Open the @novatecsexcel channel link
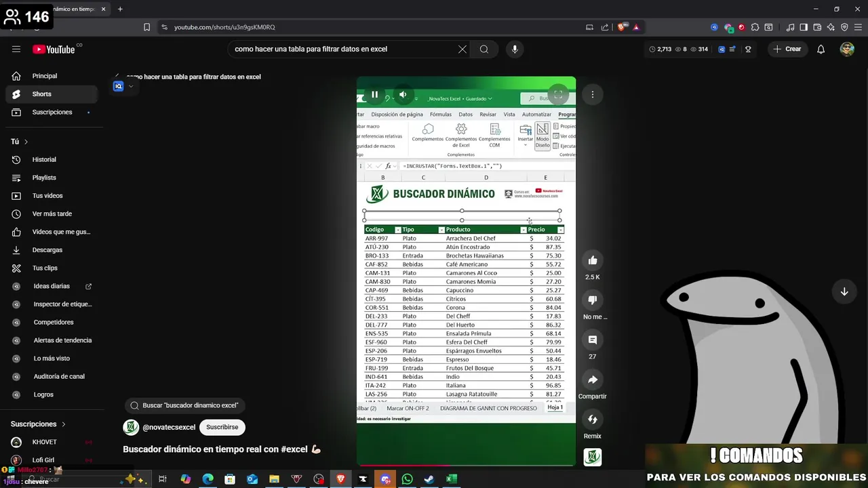The image size is (868, 488). 169,427
